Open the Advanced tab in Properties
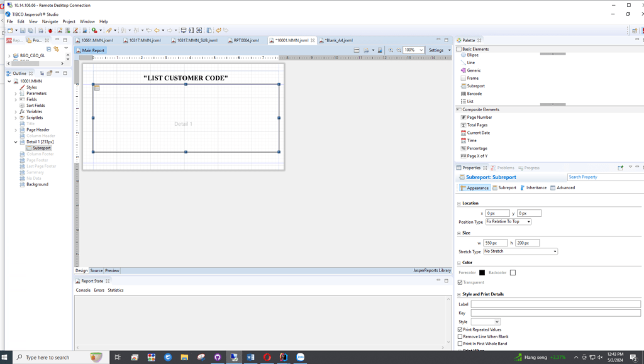This screenshot has width=644, height=364. 563,188
